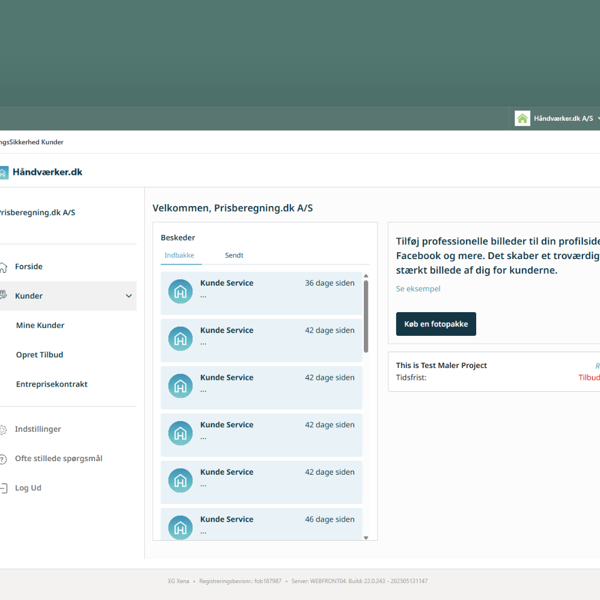The image size is (600, 600).
Task: Open This is Test Maler Project entry
Action: pyautogui.click(x=441, y=365)
